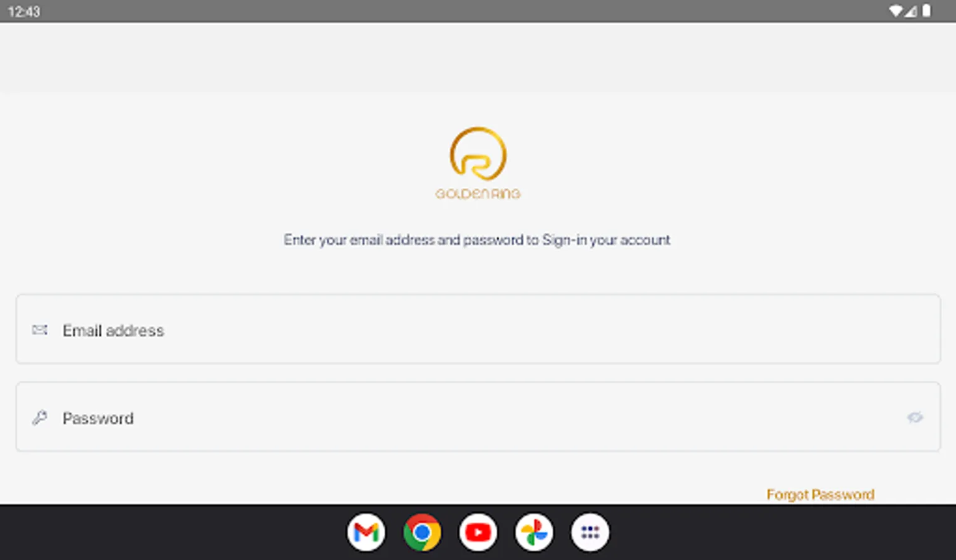Screen dimensions: 956x560
Task: Open Google Photos from the taskbar
Action: pos(534,533)
